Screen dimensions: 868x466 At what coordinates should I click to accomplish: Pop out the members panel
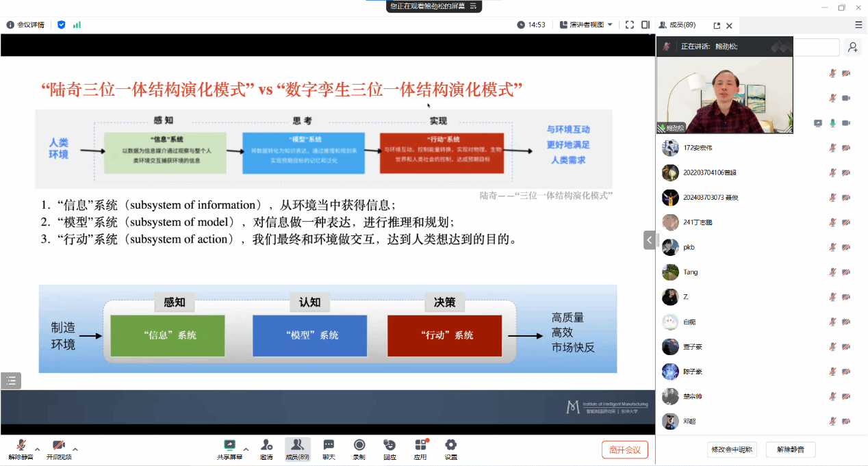[x=717, y=25]
